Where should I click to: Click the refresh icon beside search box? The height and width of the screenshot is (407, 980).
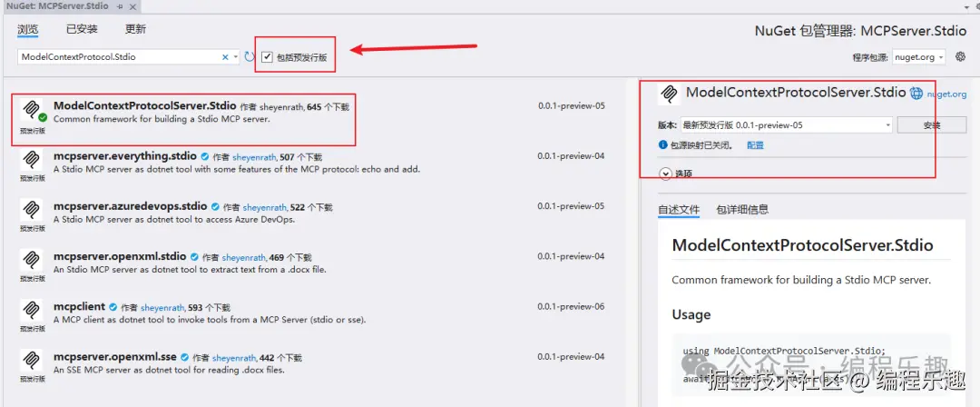[x=250, y=57]
